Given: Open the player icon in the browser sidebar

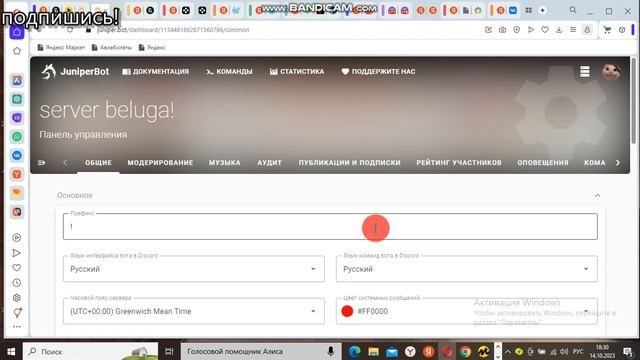Looking at the screenshot, I should coord(17,238).
